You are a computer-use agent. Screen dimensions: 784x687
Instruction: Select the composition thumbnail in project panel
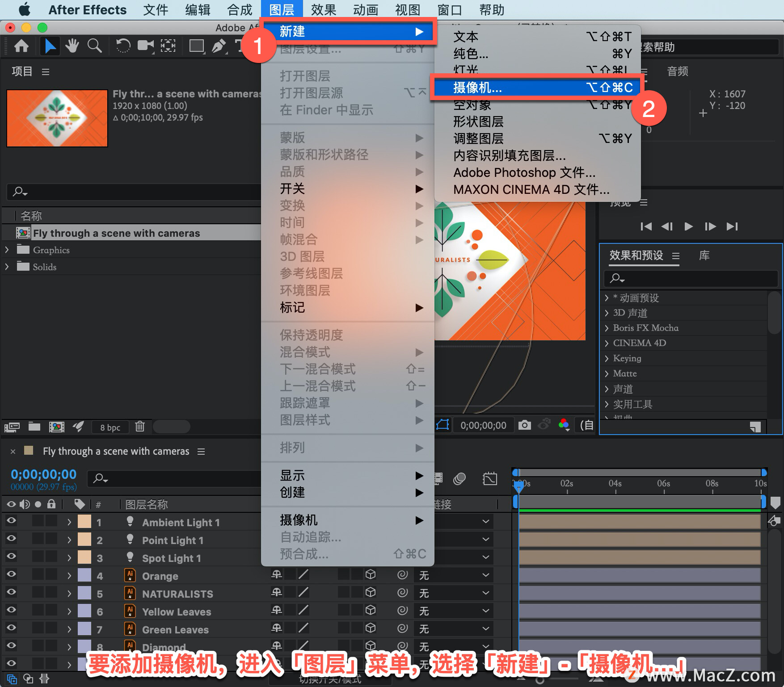tap(57, 118)
